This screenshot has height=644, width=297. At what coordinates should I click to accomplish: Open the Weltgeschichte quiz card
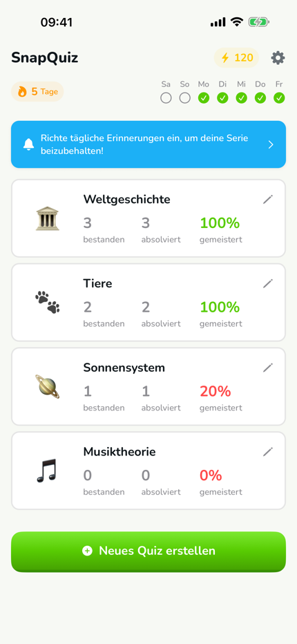tap(148, 218)
